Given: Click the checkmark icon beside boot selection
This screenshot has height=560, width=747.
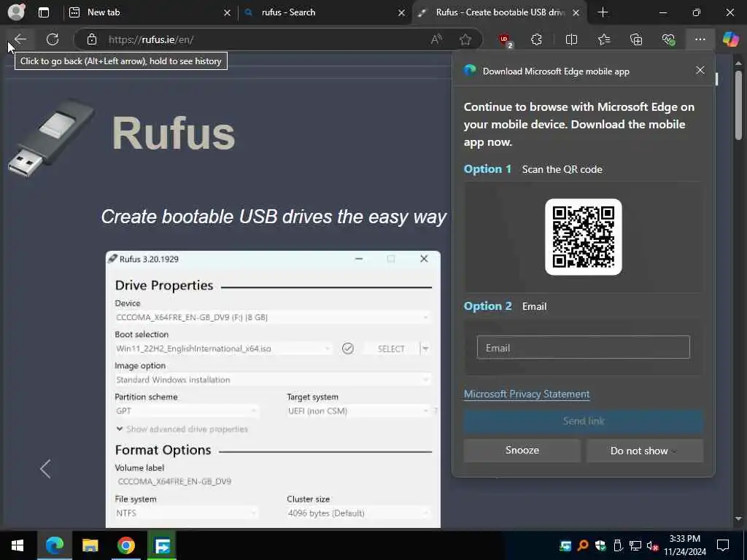Looking at the screenshot, I should coord(348,349).
